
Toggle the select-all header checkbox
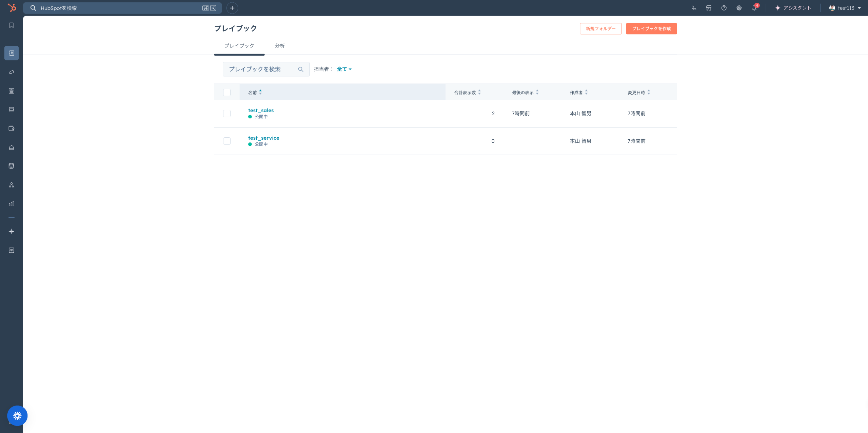227,92
